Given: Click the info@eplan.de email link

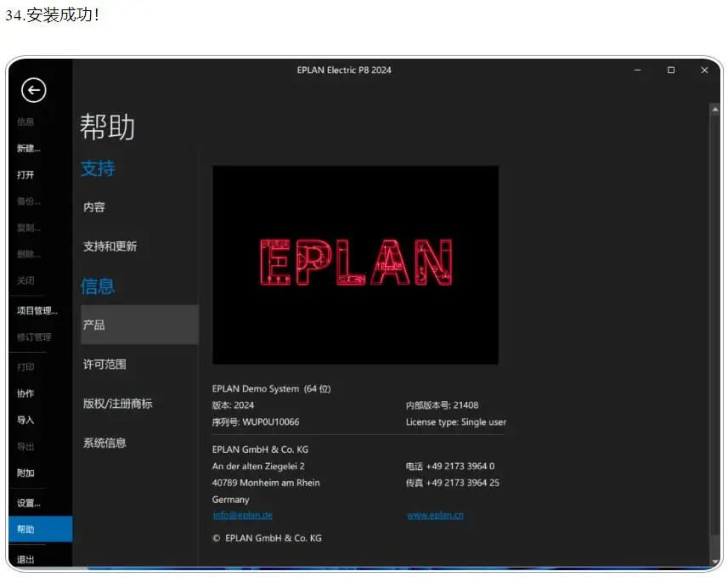Looking at the screenshot, I should pyautogui.click(x=242, y=515).
